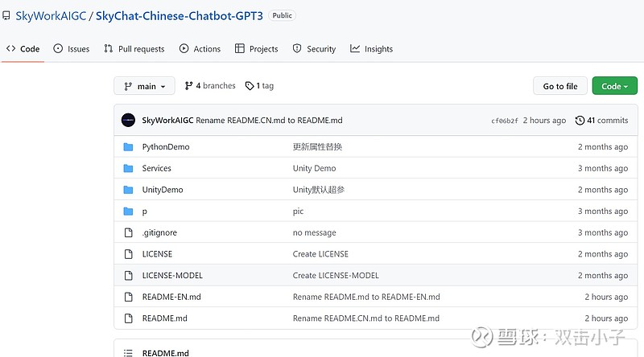Click README-EN.md row's 2 hours ago timestamp
The image size is (644, 357).
click(606, 297)
